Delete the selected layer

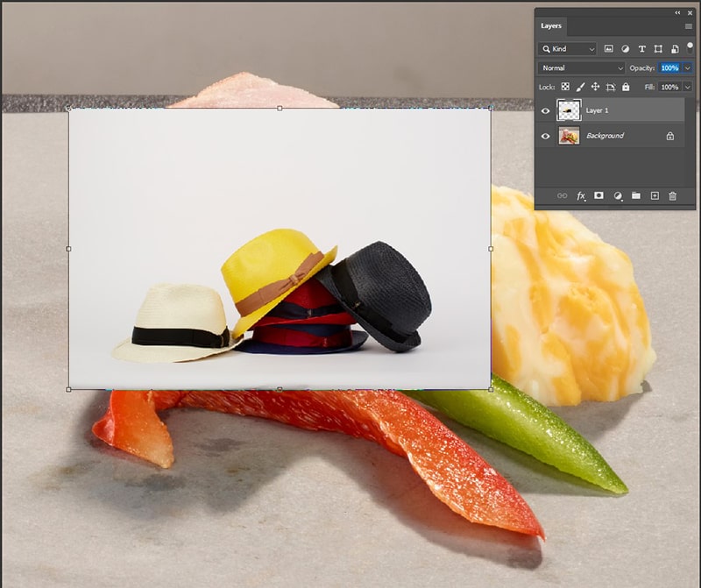click(x=673, y=195)
